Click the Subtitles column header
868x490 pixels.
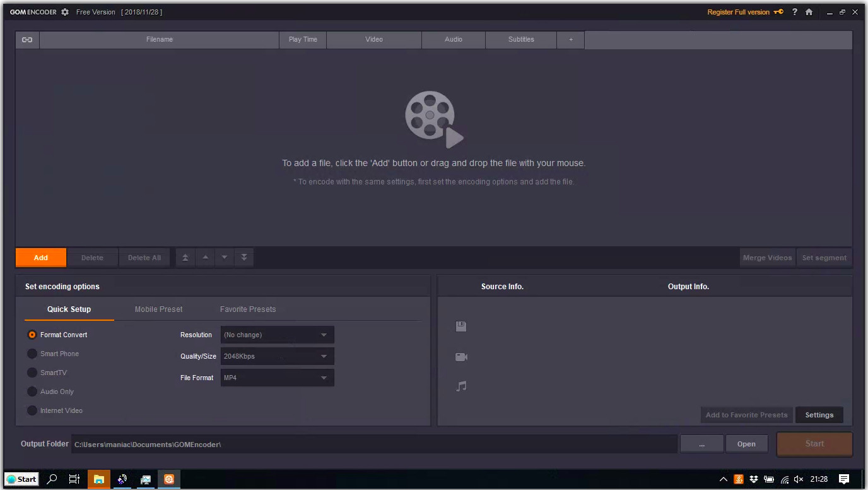[521, 39]
